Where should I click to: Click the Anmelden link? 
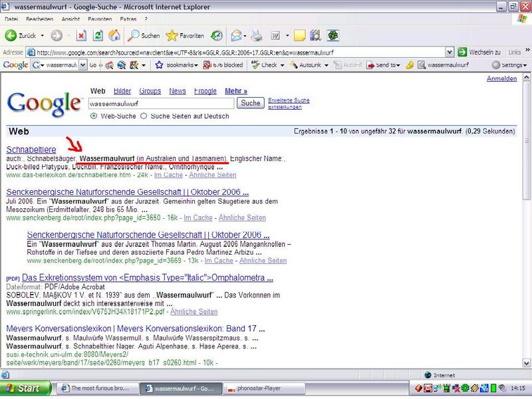click(502, 78)
